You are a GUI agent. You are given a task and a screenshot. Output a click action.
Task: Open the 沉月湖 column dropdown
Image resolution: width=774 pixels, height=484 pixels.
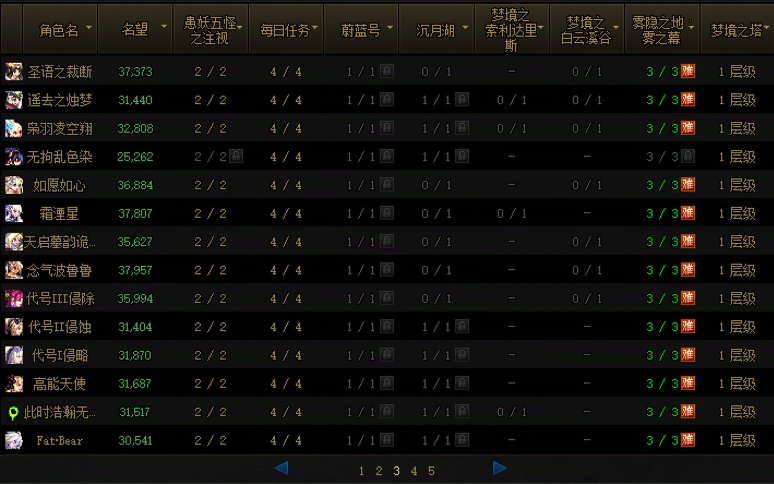pos(465,27)
